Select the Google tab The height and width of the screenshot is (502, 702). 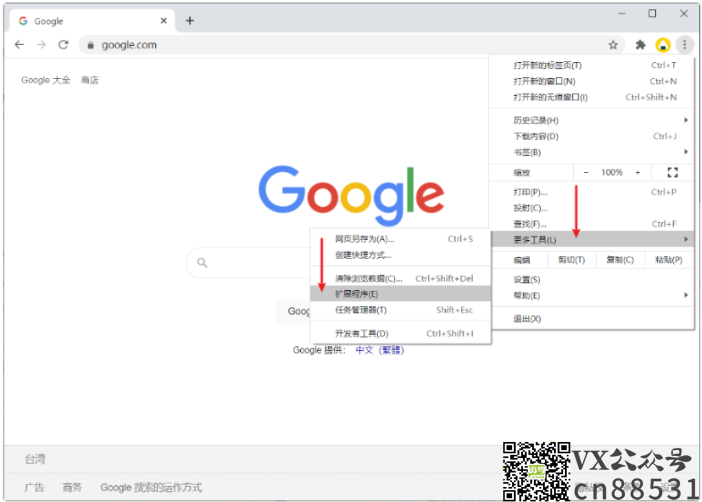[92, 21]
